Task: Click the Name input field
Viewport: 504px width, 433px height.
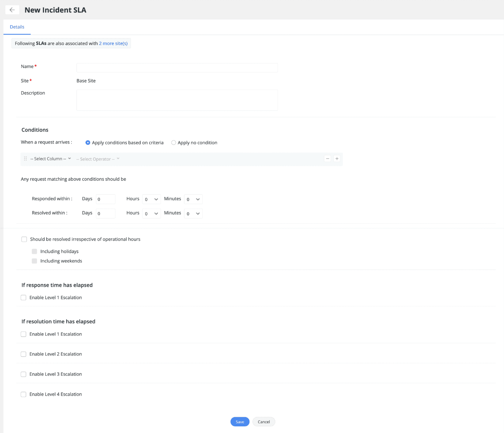Action: tap(177, 68)
